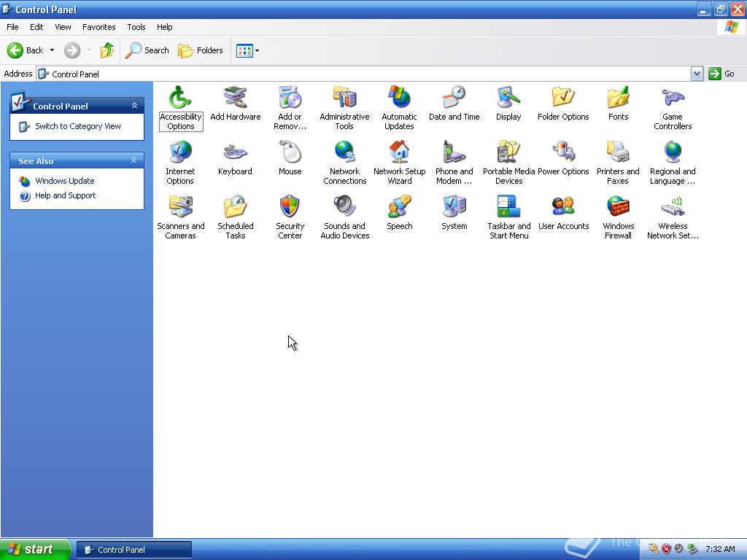747x560 pixels.
Task: Open Fonts folder icon
Action: pyautogui.click(x=618, y=104)
